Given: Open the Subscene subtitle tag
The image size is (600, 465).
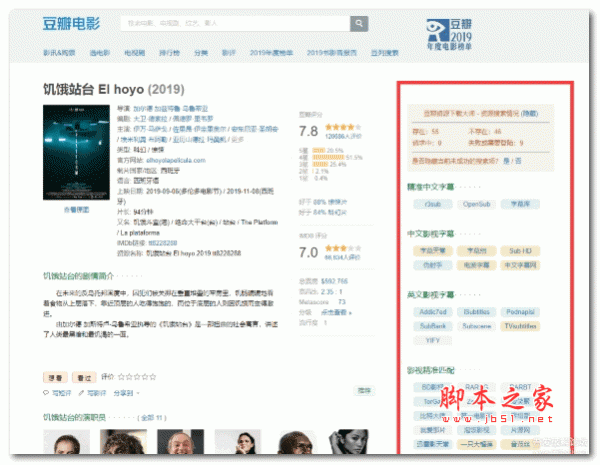Looking at the screenshot, I should (476, 326).
